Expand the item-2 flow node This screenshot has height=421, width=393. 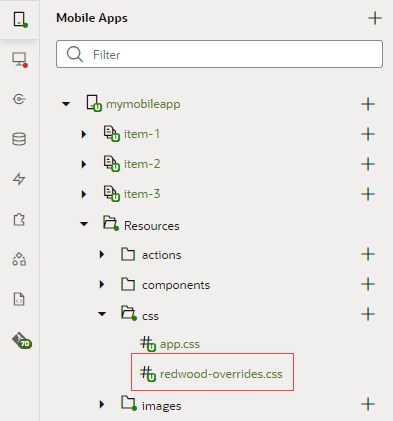coord(84,164)
